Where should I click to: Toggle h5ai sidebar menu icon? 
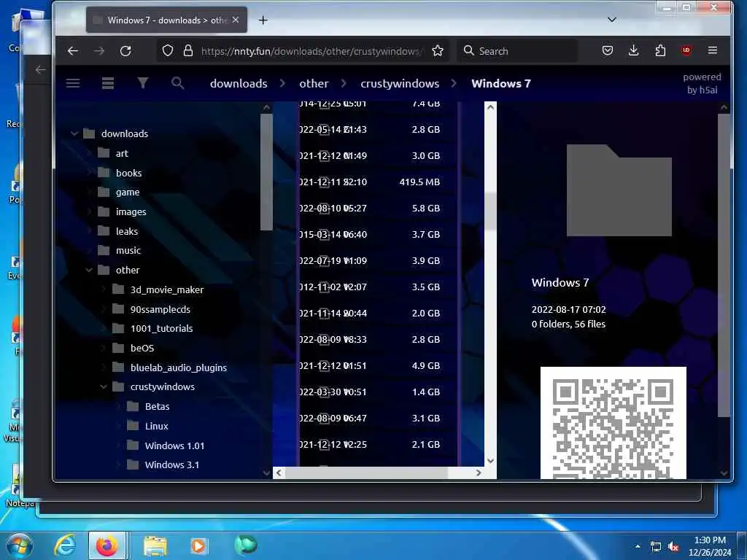click(x=73, y=83)
